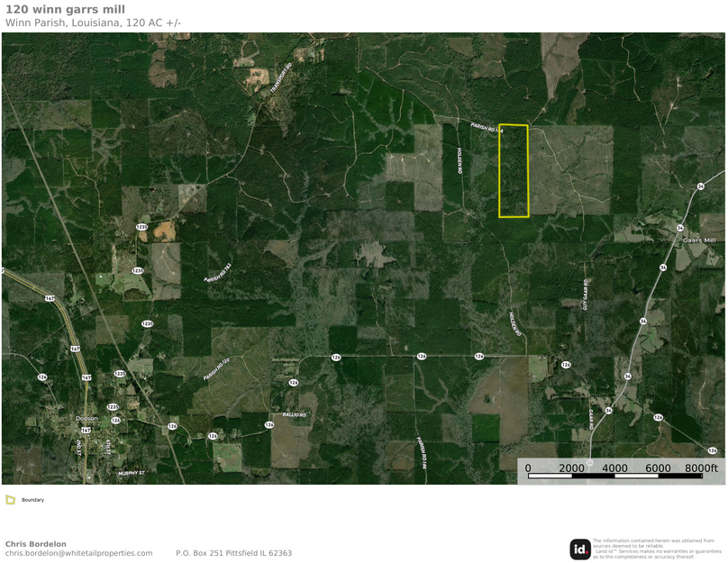
Task: Click the yellow Boundary legend icon
Action: 10,499
